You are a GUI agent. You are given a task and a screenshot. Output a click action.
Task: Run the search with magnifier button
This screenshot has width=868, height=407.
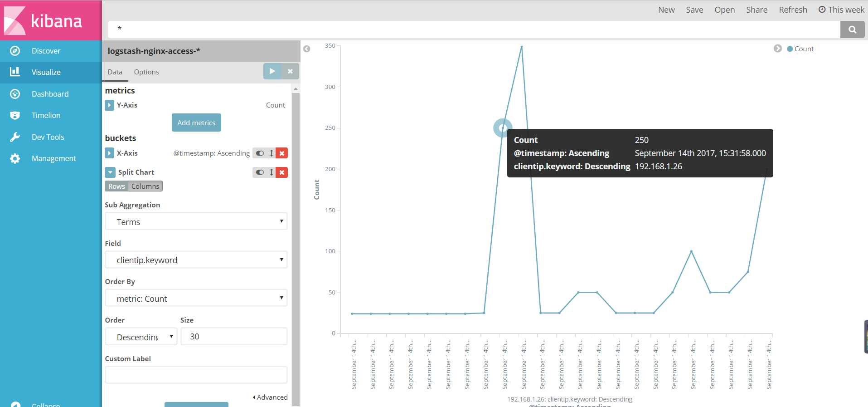[852, 29]
